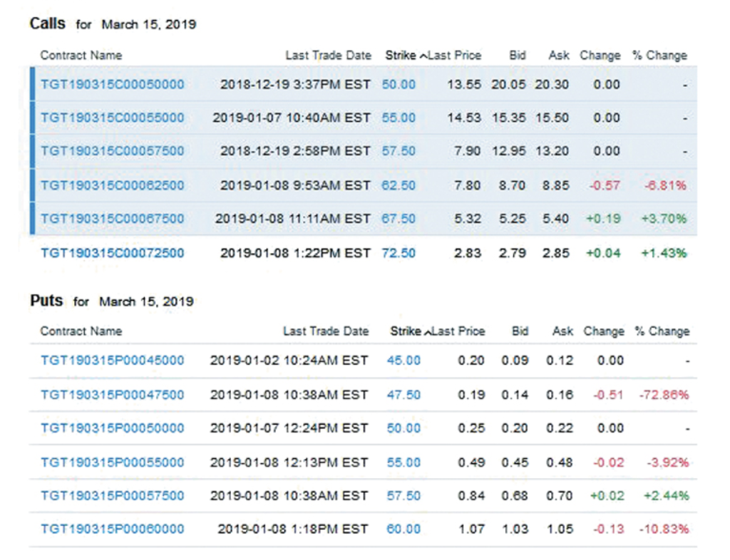Click change value +0.19 in Calls
Image resolution: width=730 pixels, height=560 pixels.
(x=603, y=219)
